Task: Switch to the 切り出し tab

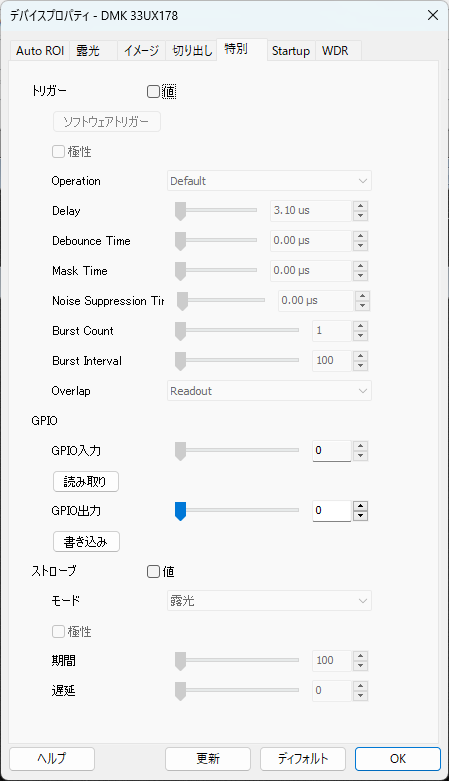Action: pyautogui.click(x=191, y=51)
